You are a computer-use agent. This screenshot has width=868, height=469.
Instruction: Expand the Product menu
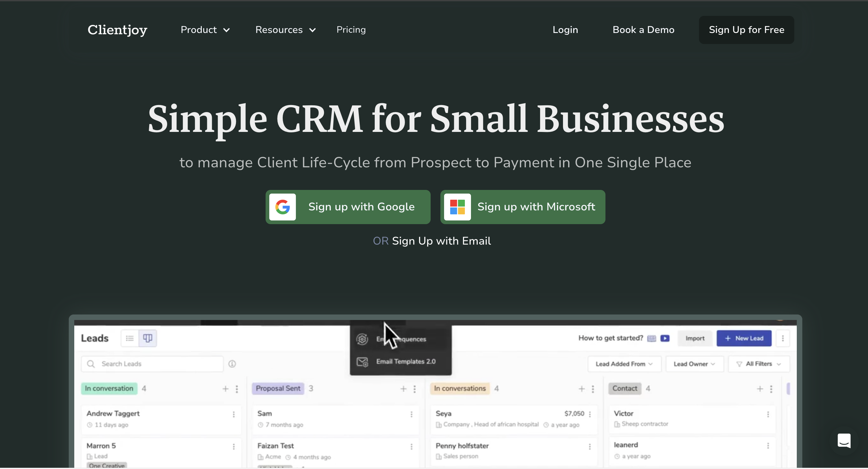[x=205, y=30]
